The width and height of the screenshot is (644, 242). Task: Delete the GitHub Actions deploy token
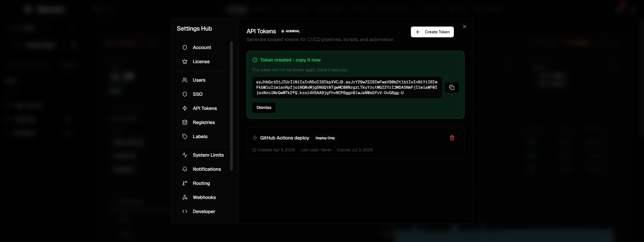[x=452, y=138]
